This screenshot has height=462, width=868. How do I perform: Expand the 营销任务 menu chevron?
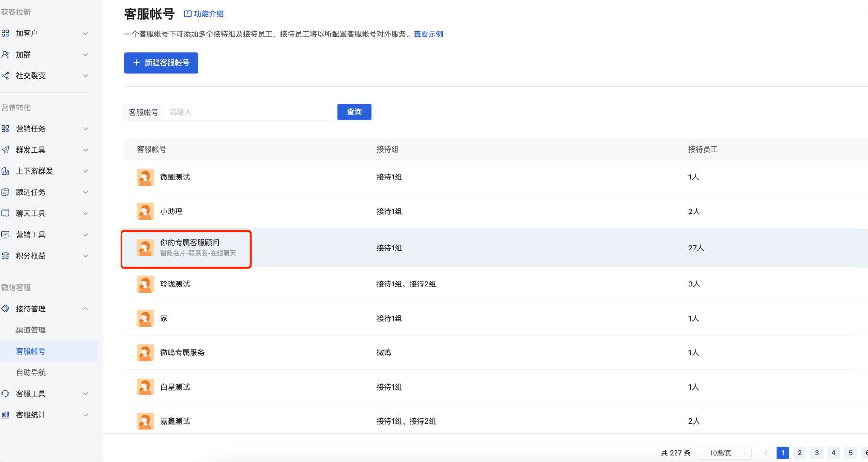(85, 129)
